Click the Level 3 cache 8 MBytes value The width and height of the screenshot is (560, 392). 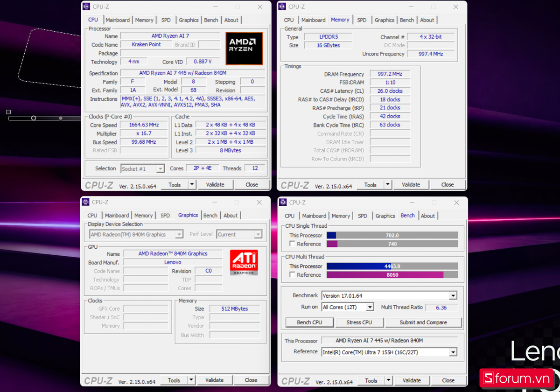coord(230,151)
